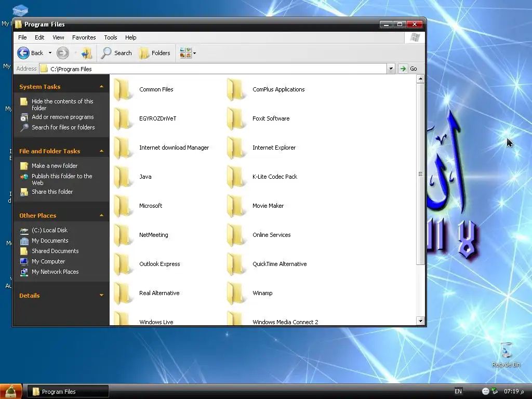Collapse the Other Places panel

(x=101, y=216)
